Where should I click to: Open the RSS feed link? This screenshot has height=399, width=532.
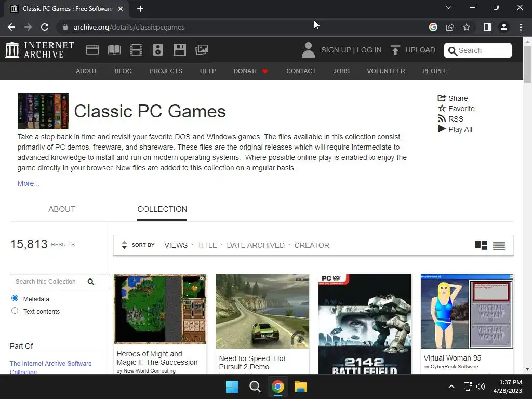450,119
